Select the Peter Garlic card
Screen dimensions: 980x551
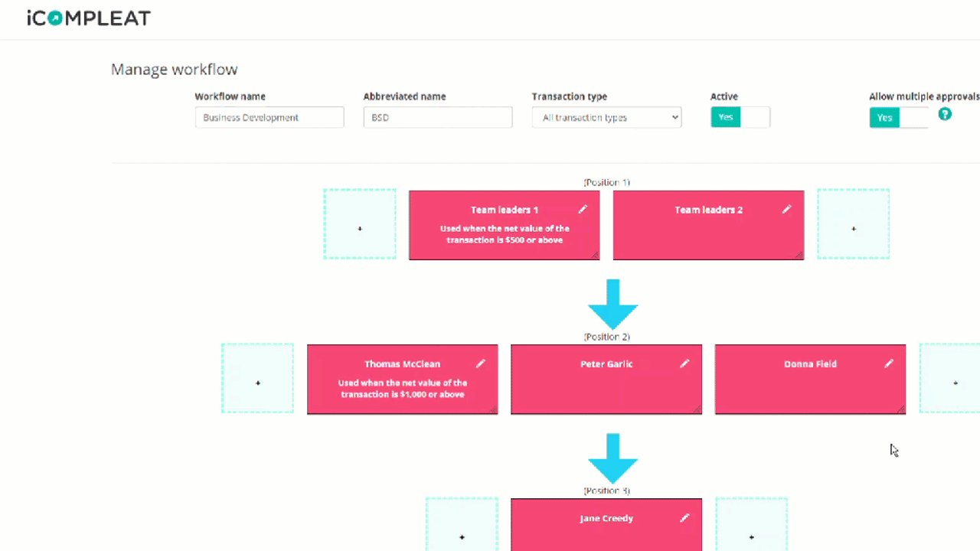[x=606, y=380]
